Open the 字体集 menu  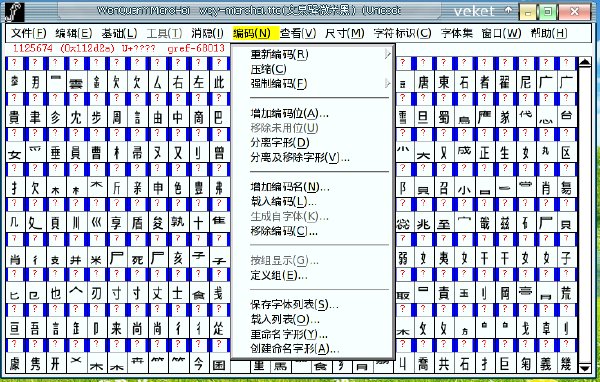[x=457, y=33]
